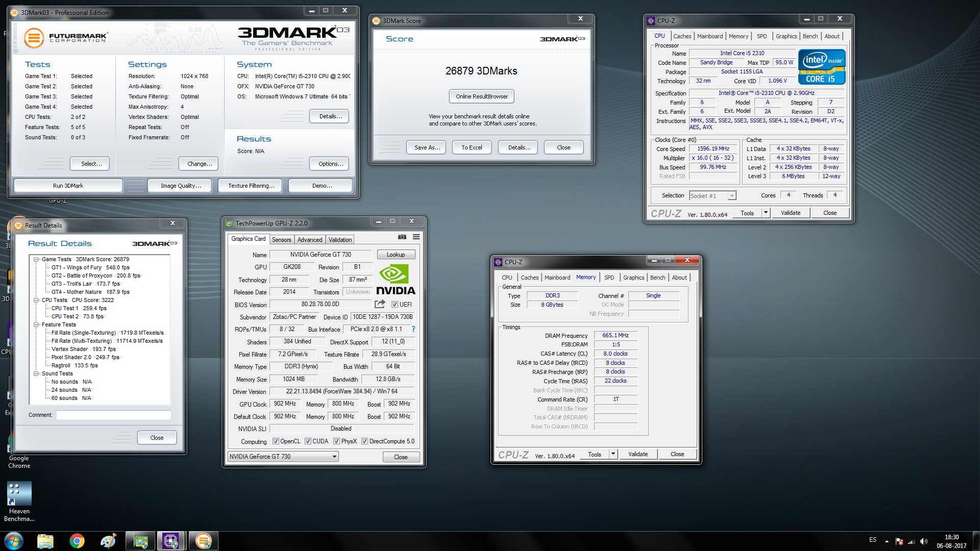Open the Caches tab in the CPU-Z CPU window
The width and height of the screenshot is (980, 551).
682,36
